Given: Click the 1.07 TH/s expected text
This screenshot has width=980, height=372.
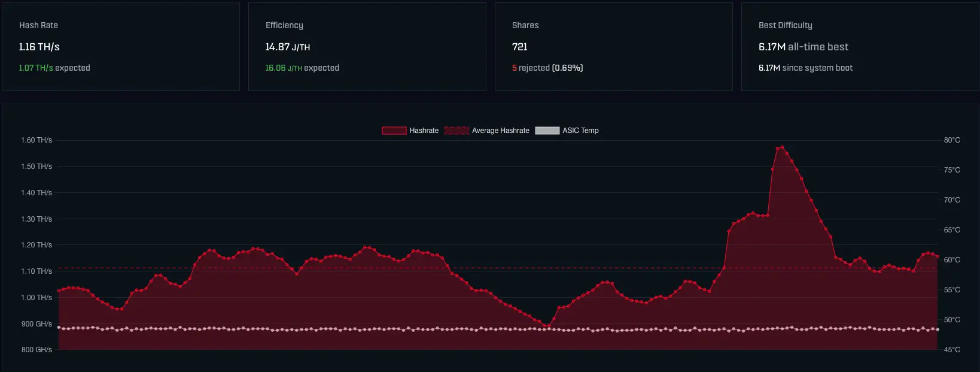Looking at the screenshot, I should tap(54, 68).
